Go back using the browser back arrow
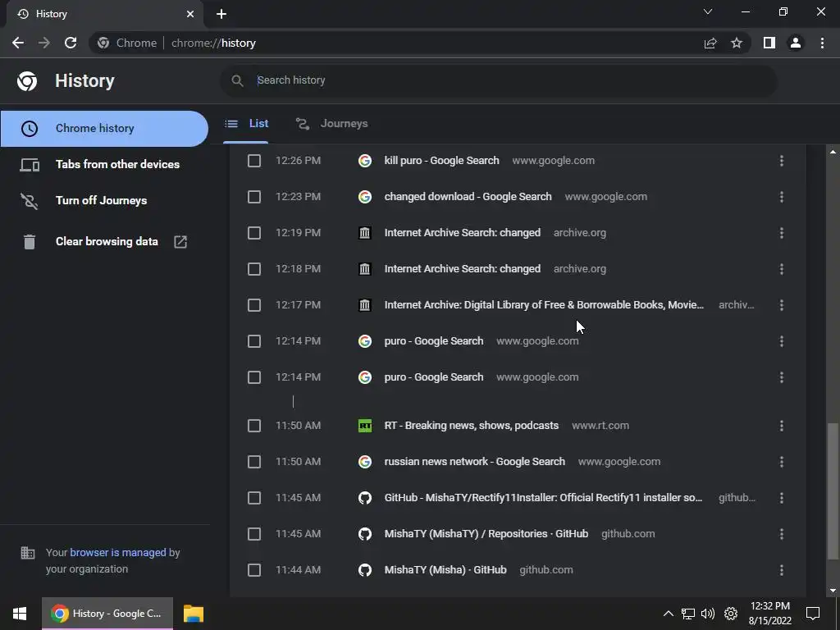The height and width of the screenshot is (630, 840). coord(18,43)
